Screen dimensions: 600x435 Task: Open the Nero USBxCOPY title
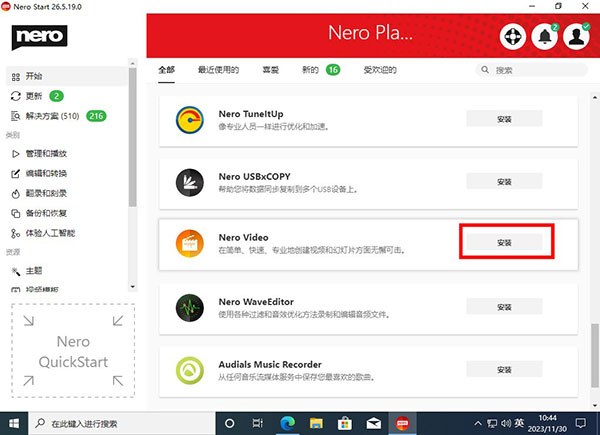pos(254,177)
